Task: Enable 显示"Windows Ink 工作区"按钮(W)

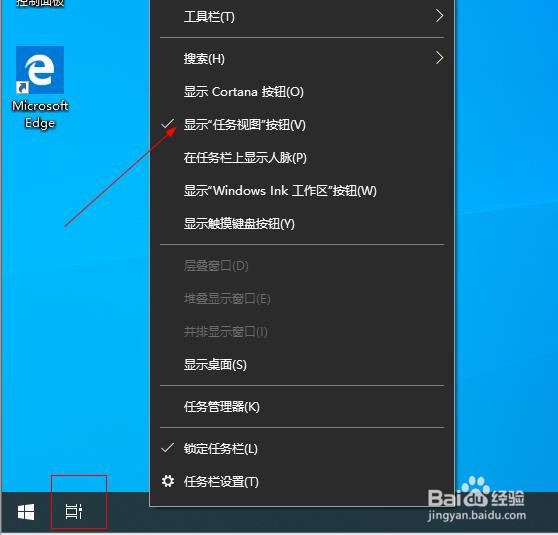Action: (x=302, y=191)
